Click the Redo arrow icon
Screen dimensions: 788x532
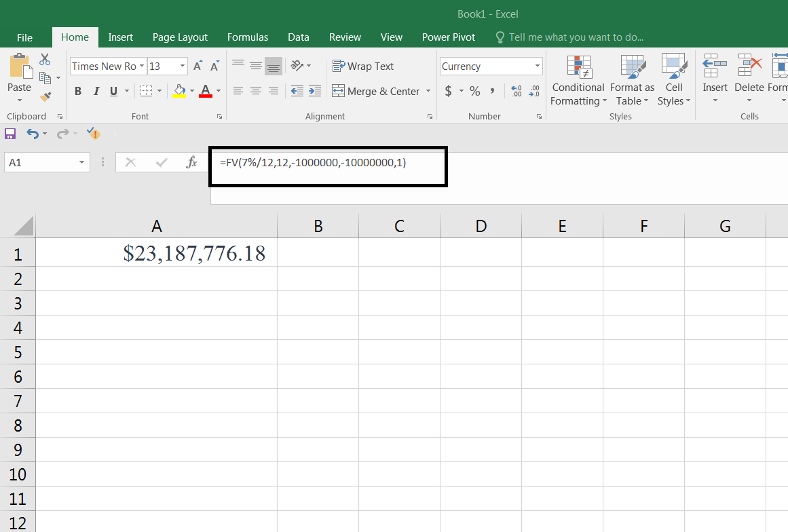(x=62, y=134)
